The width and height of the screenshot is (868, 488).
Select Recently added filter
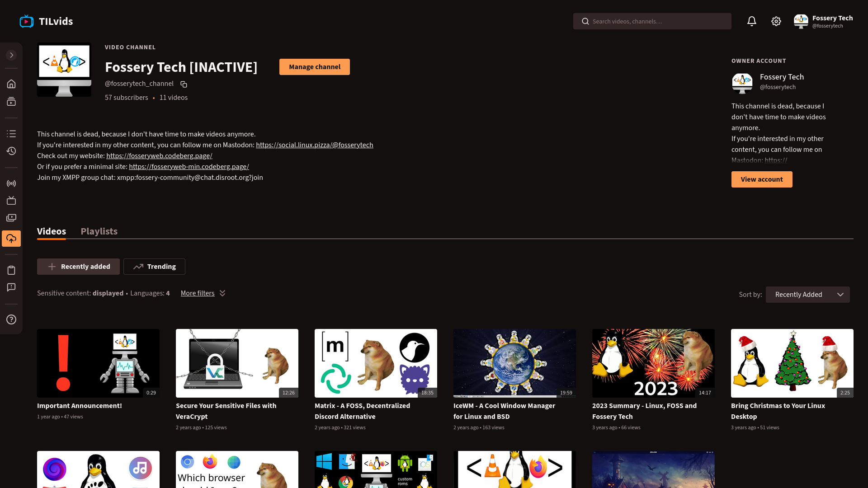[x=78, y=267]
